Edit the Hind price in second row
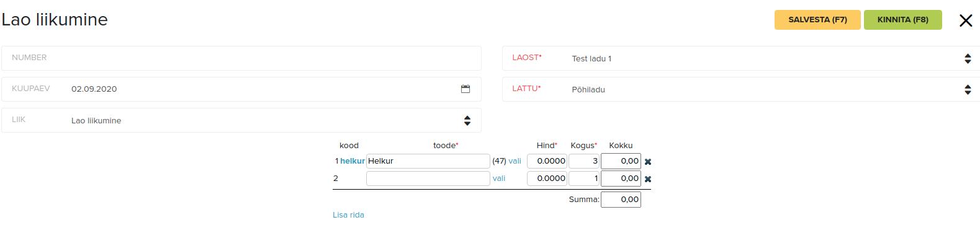 coord(547,179)
